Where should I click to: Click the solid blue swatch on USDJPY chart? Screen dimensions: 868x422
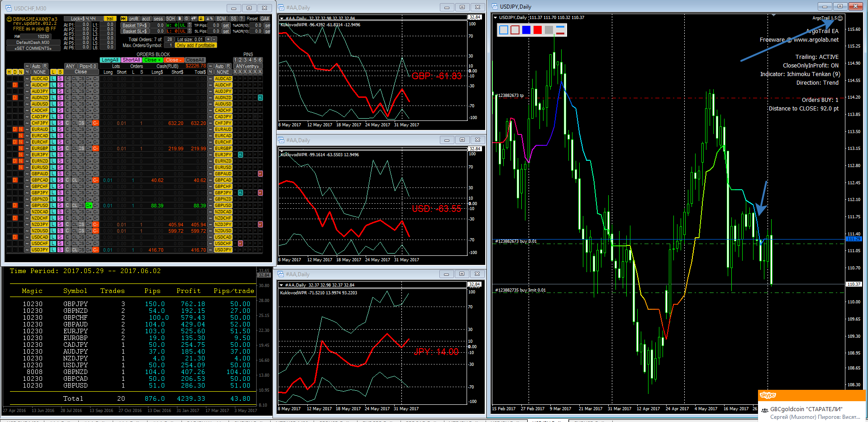526,30
